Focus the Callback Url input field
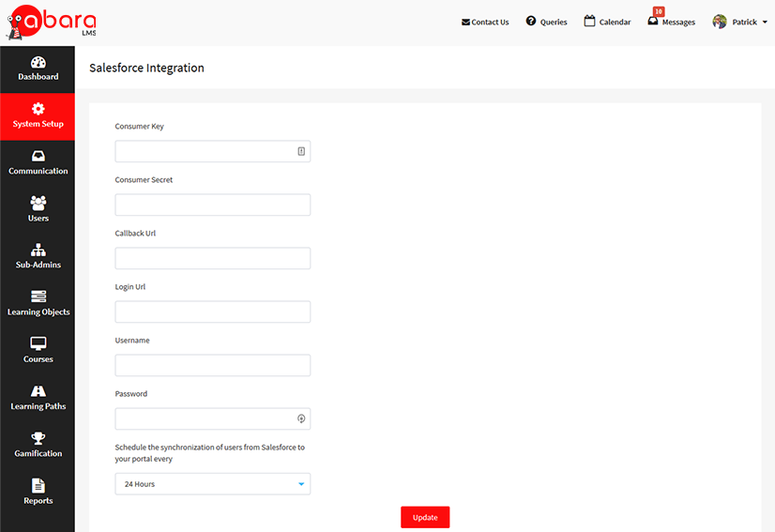 213,258
